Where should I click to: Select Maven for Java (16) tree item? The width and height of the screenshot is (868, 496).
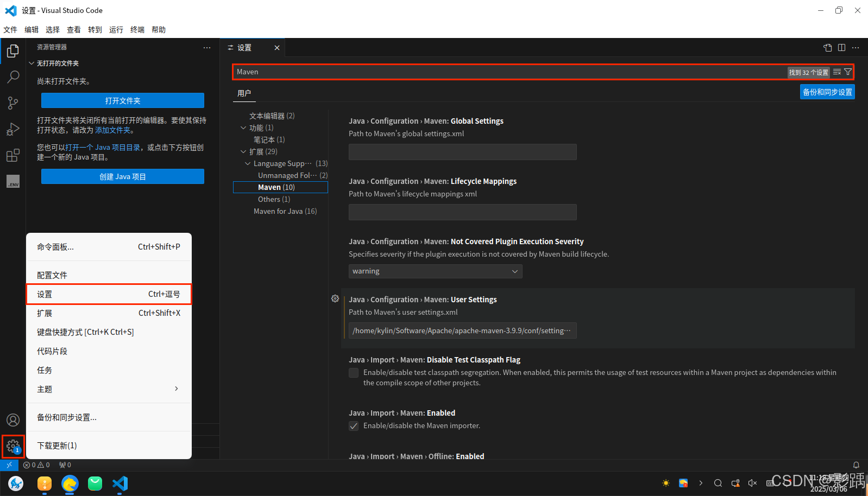click(285, 211)
